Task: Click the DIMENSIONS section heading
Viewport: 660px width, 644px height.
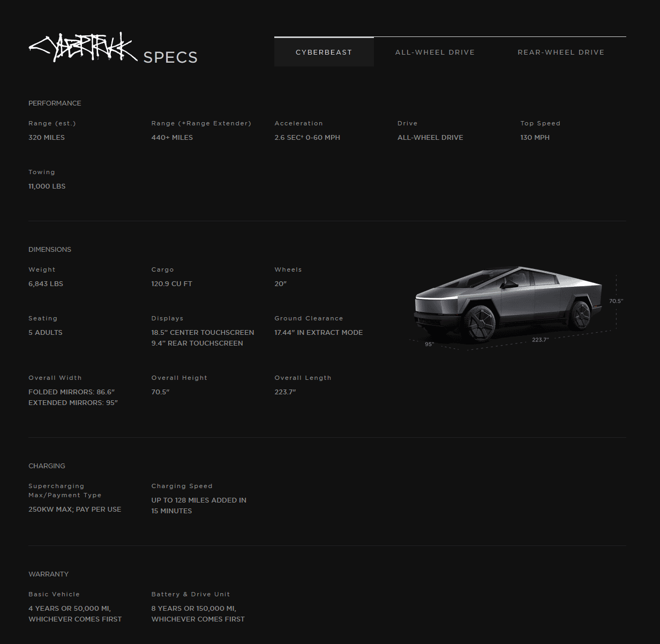Action: [50, 249]
